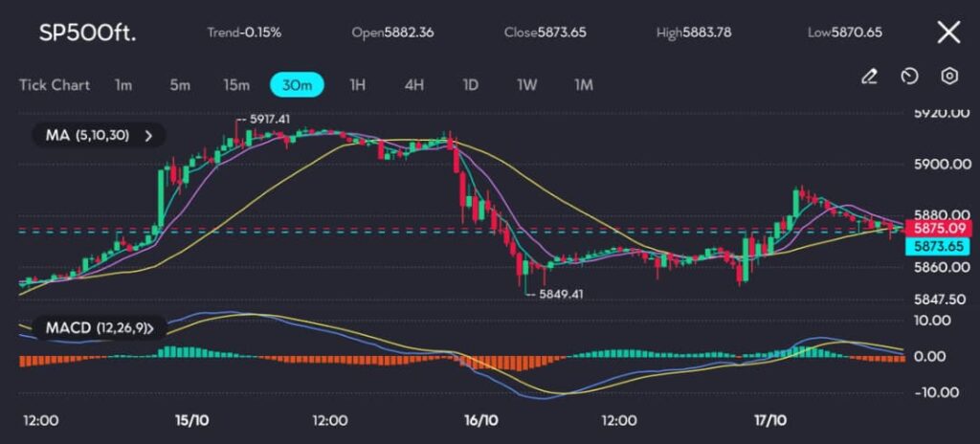Select the 1W weekly timeframe
This screenshot has height=444, width=980.
coord(526,84)
